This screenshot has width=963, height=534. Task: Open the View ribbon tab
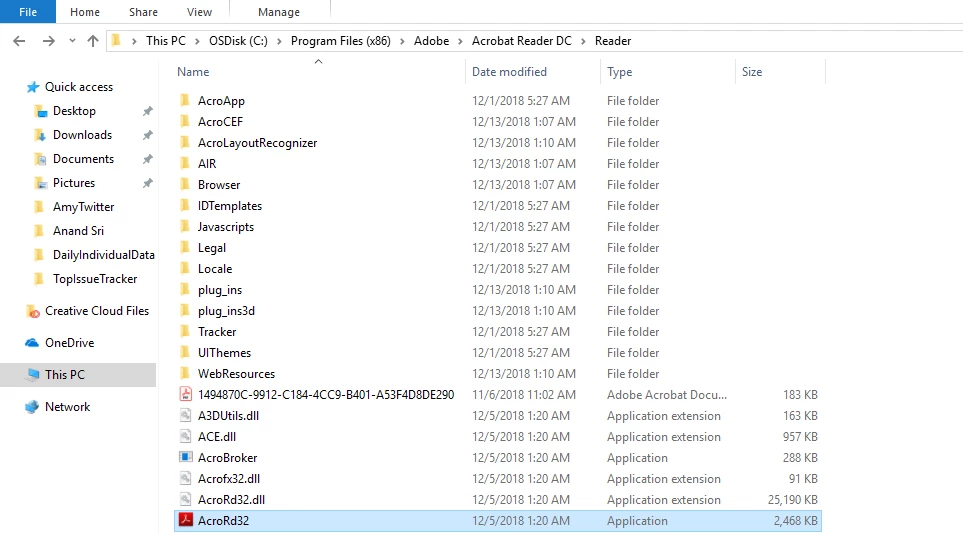pos(199,12)
